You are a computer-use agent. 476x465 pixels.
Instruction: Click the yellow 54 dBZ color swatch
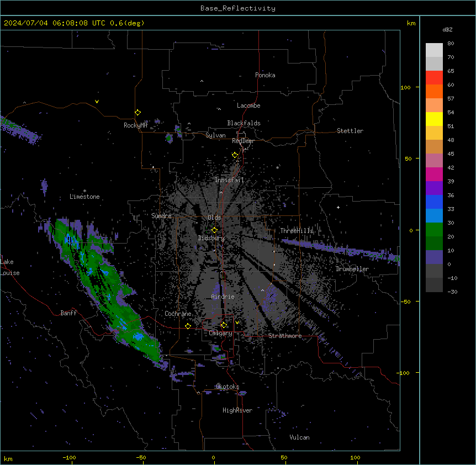point(434,119)
